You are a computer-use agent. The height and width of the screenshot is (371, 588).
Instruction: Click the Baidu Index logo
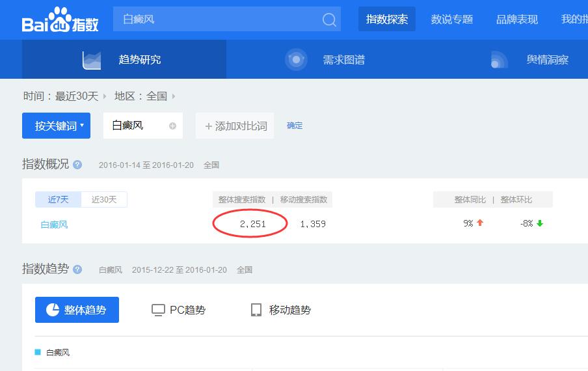tap(60, 20)
